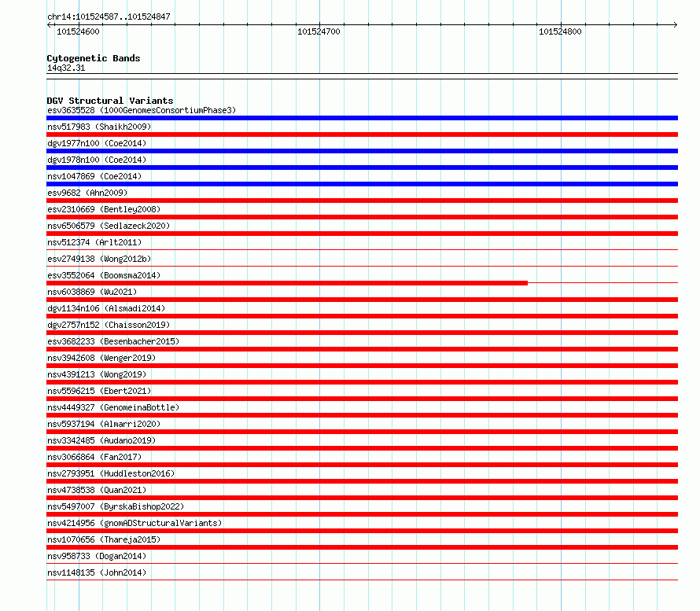Select the nsv4214956 (gnomADStructuralVariants) label
Image resolution: width=700 pixels, height=611 pixels.
pyautogui.click(x=134, y=523)
